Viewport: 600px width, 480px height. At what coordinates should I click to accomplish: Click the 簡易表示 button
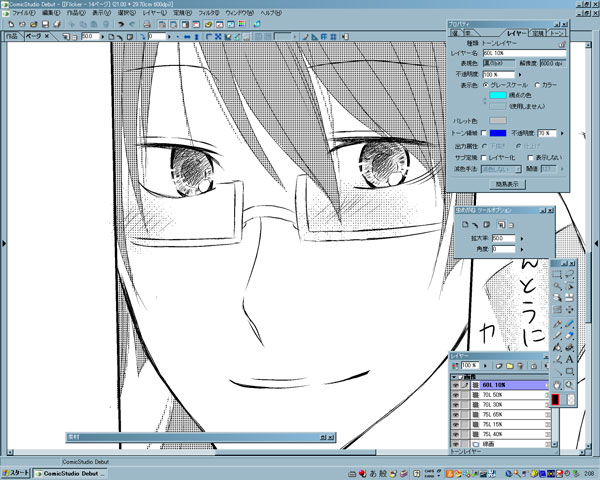point(507,184)
